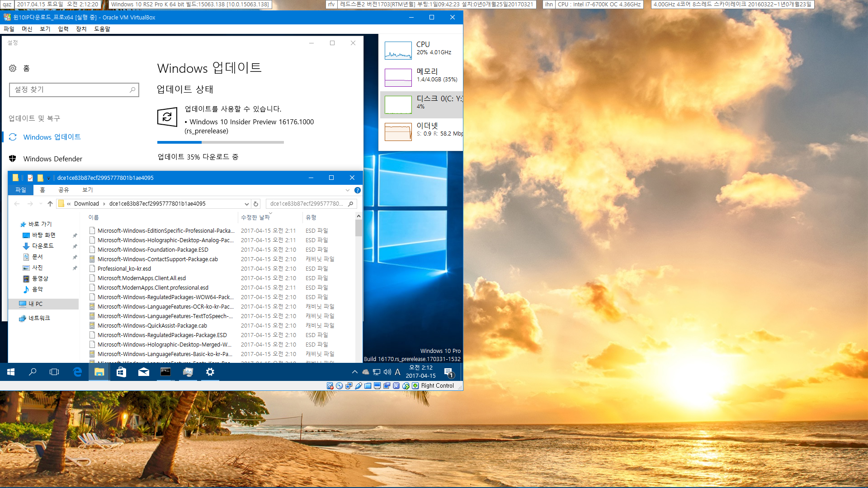Click the VirtualBox USB devices icon
This screenshot has height=488, width=868.
tap(359, 386)
